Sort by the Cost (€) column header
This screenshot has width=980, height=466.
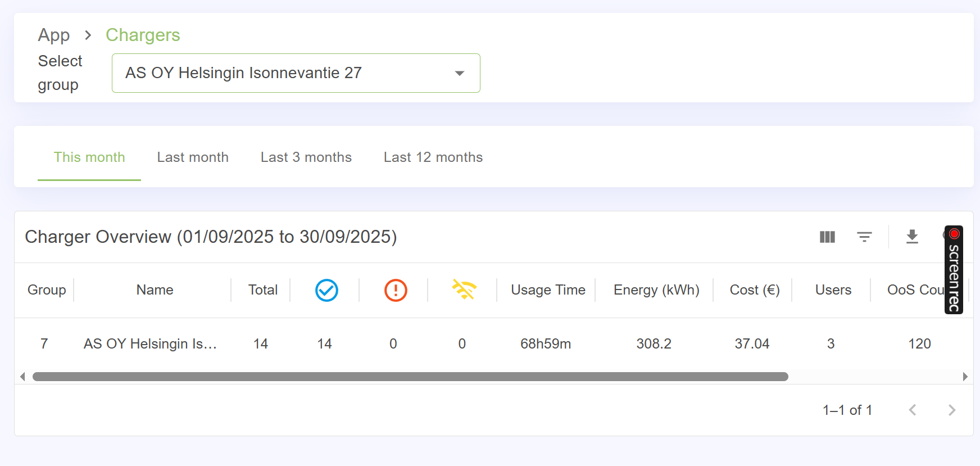(755, 290)
